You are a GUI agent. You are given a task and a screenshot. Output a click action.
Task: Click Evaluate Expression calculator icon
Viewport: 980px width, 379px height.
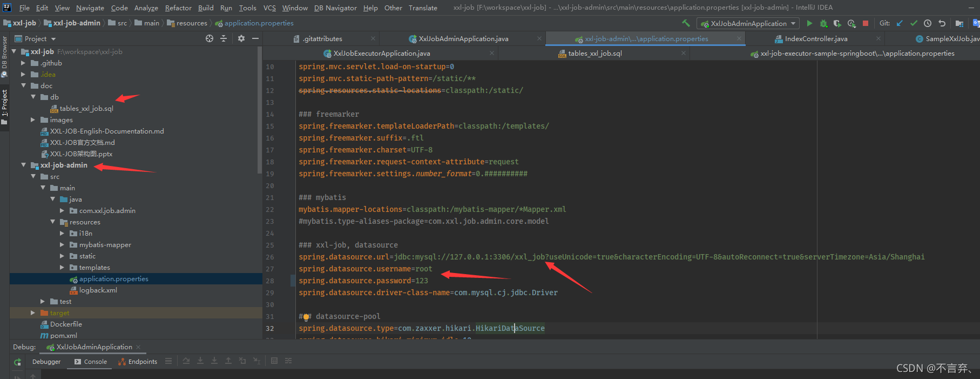[274, 361]
